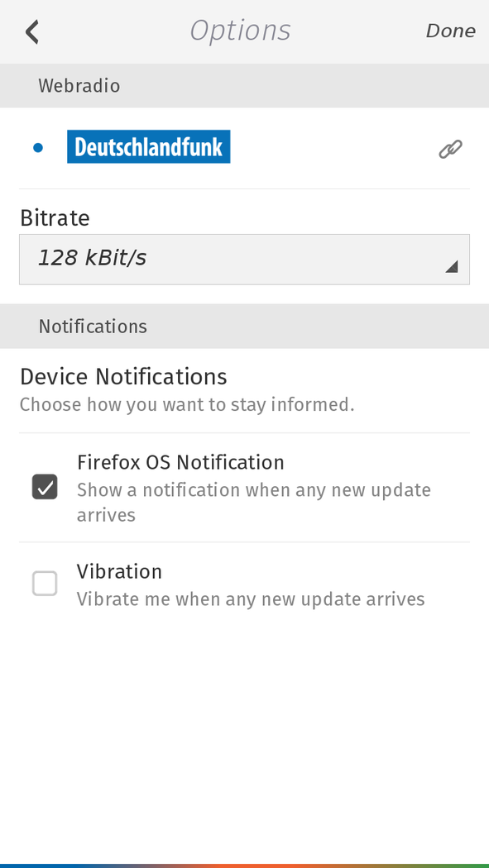Click the colored gradient bar at bottom

coord(244,866)
